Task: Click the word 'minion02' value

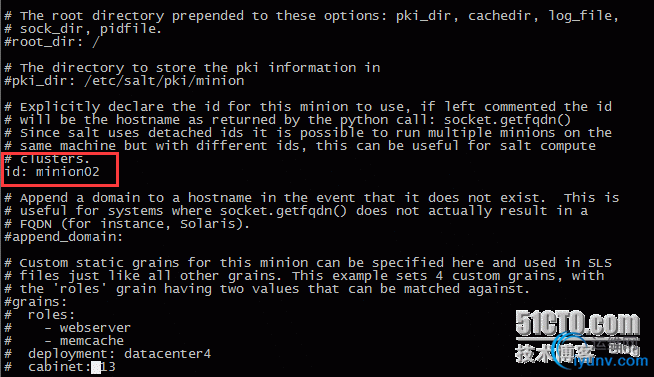Action: [x=68, y=172]
